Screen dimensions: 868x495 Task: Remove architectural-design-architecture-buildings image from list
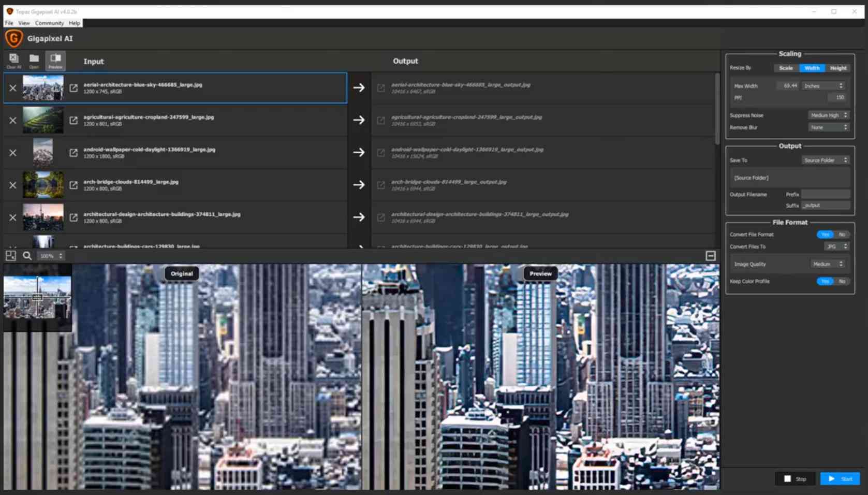click(13, 217)
